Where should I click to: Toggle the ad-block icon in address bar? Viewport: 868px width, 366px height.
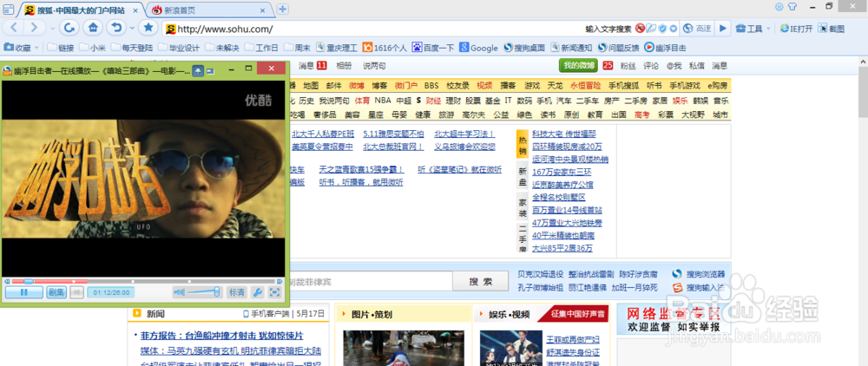click(x=640, y=29)
